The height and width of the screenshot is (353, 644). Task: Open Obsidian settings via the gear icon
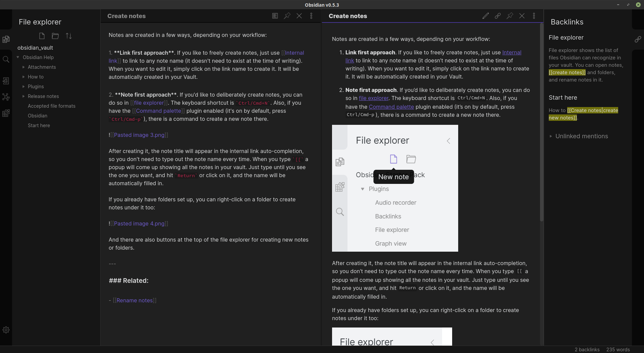click(6, 330)
